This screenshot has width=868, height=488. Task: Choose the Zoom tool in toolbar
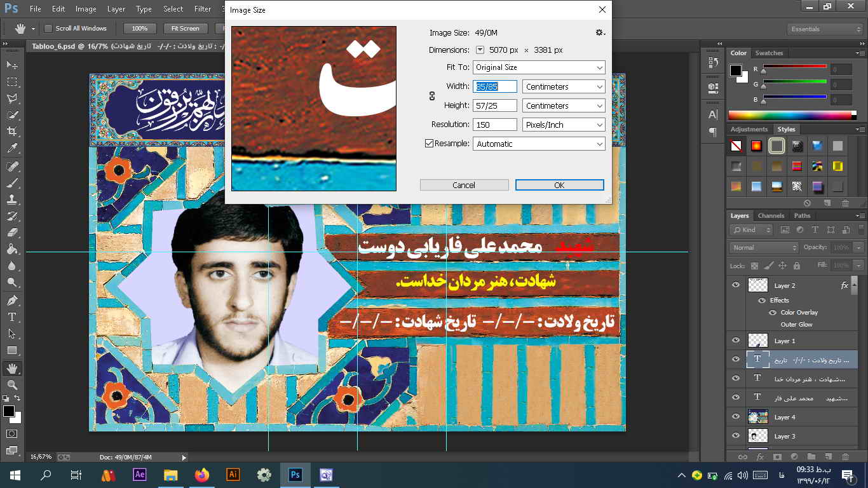click(x=12, y=384)
